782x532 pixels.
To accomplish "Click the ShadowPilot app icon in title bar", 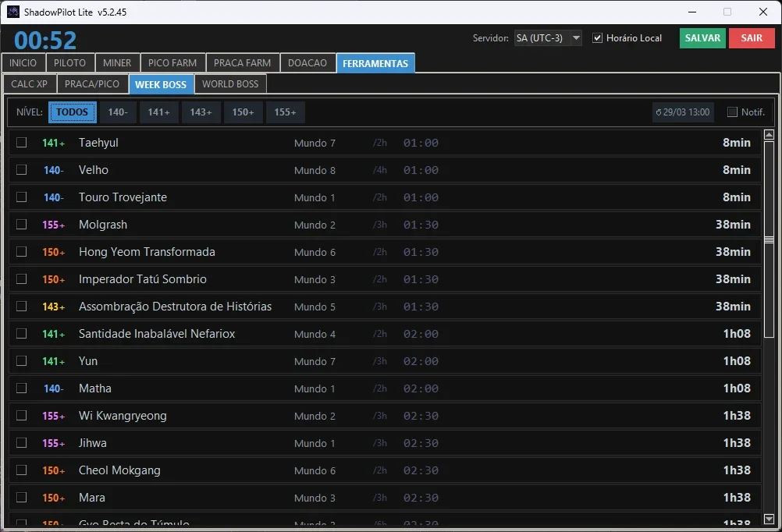I will (13, 12).
